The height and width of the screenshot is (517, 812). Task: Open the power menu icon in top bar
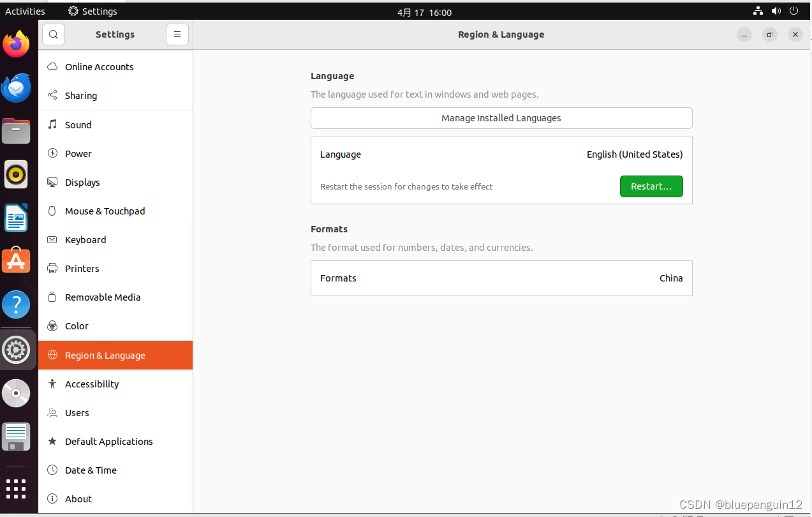click(794, 11)
